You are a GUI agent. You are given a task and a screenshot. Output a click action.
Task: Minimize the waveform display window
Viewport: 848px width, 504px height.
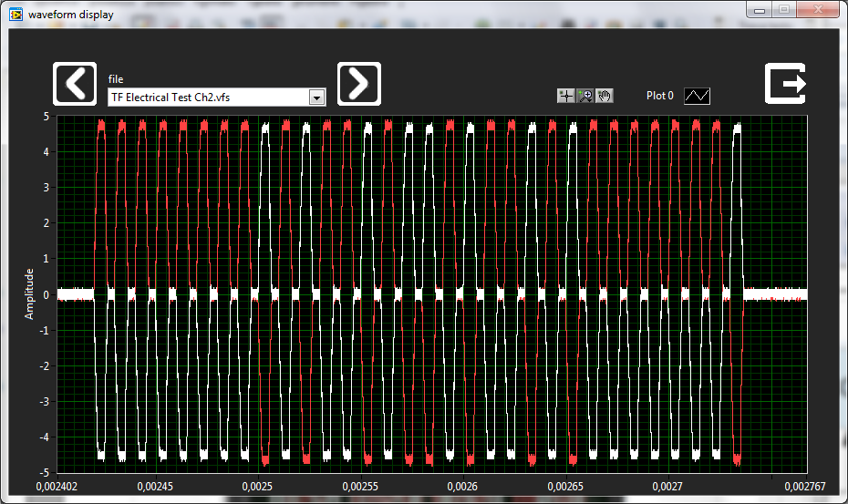[x=760, y=10]
